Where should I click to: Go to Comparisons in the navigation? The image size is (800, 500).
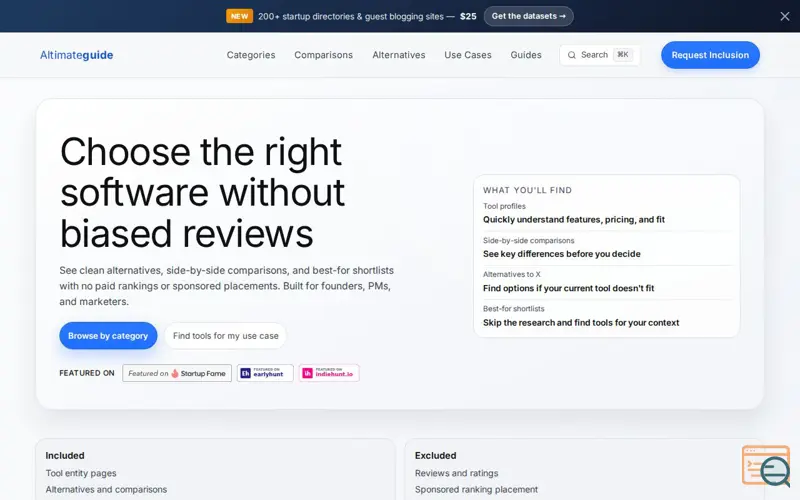coord(323,55)
